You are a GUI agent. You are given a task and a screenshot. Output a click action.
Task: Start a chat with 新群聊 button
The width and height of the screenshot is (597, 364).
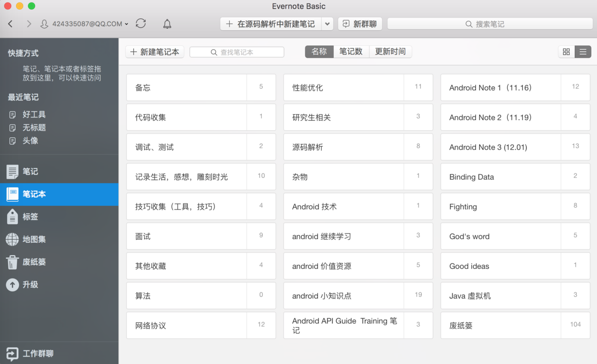pyautogui.click(x=360, y=23)
